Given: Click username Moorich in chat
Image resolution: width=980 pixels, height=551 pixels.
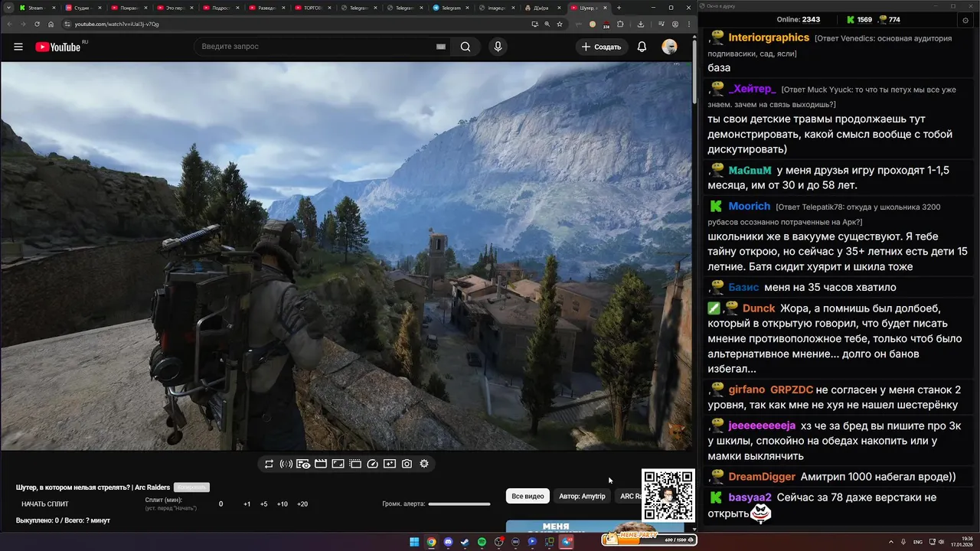Looking at the screenshot, I should click(x=750, y=206).
